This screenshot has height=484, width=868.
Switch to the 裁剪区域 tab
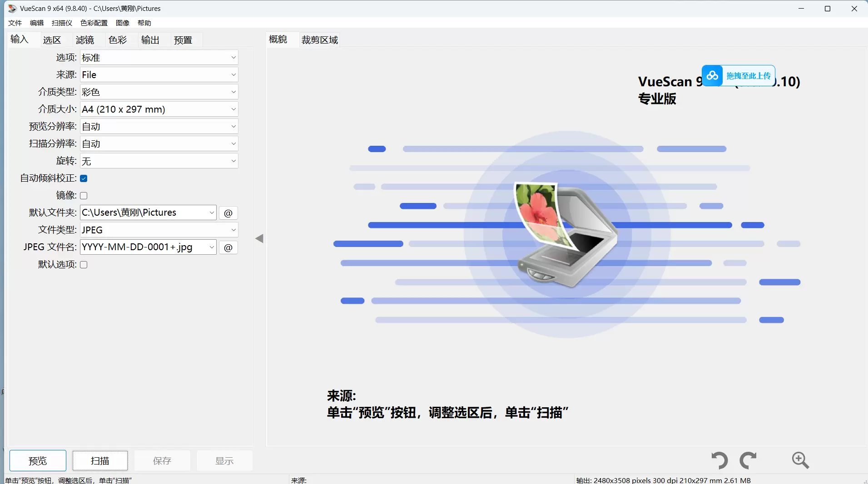(x=320, y=40)
